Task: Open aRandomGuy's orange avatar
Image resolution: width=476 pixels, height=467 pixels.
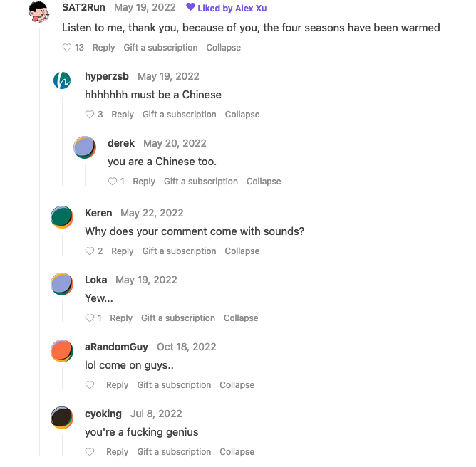Action: 62,351
